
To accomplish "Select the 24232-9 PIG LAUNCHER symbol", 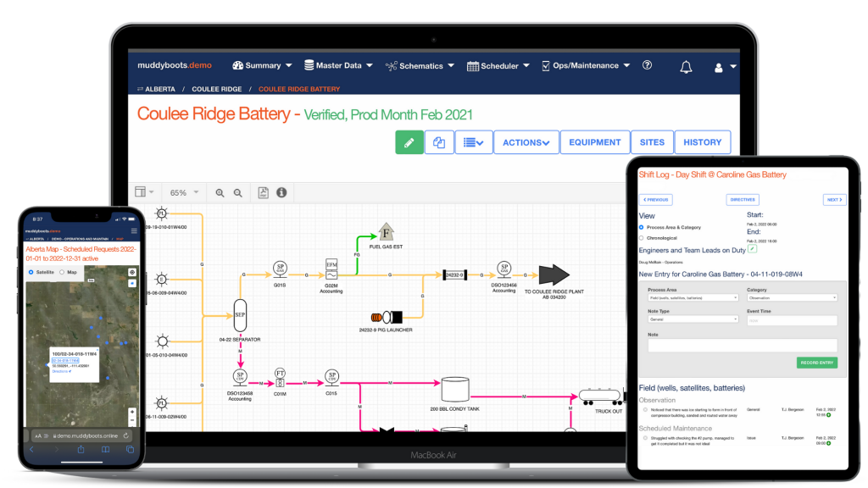I will click(387, 317).
